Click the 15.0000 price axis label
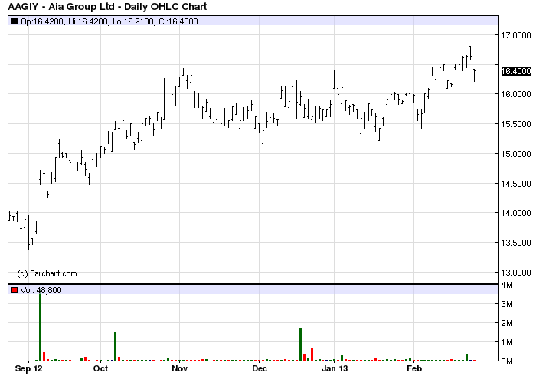This screenshot has height=392, width=536. click(x=516, y=154)
